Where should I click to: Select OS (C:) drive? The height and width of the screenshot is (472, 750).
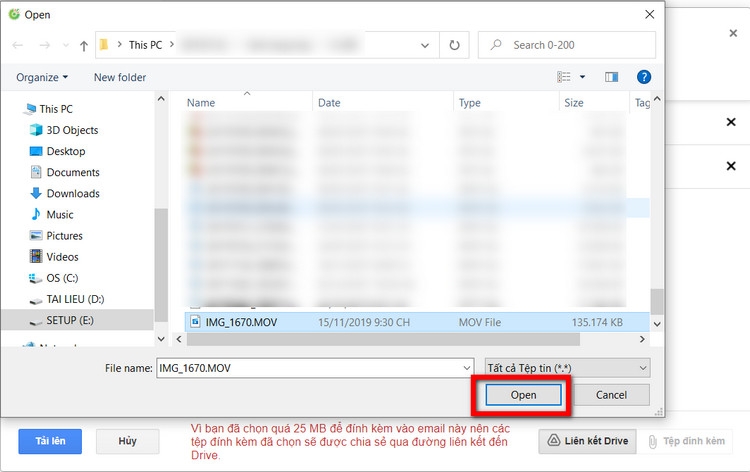(62, 278)
